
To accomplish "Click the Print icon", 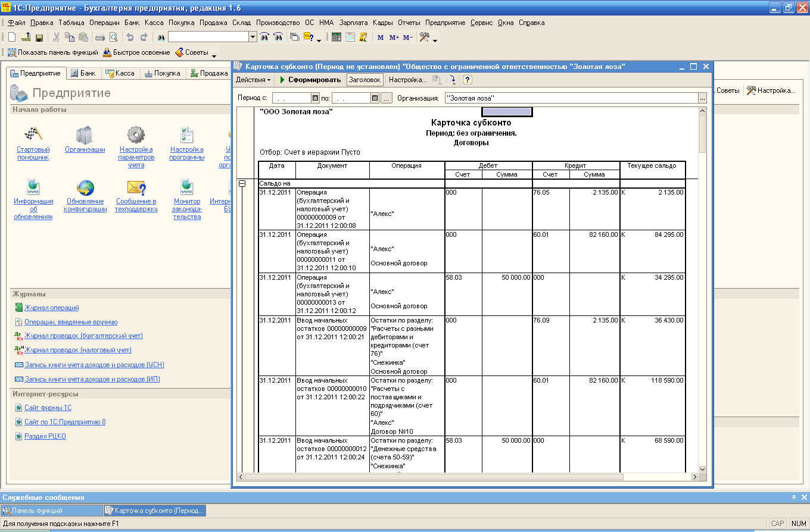I will [100, 37].
